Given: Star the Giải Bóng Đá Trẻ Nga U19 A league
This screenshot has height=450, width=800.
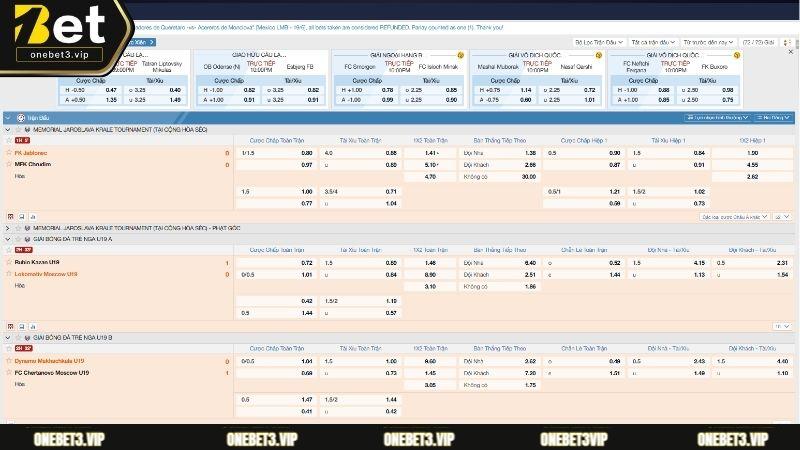Looking at the screenshot, I should [x=18, y=239].
